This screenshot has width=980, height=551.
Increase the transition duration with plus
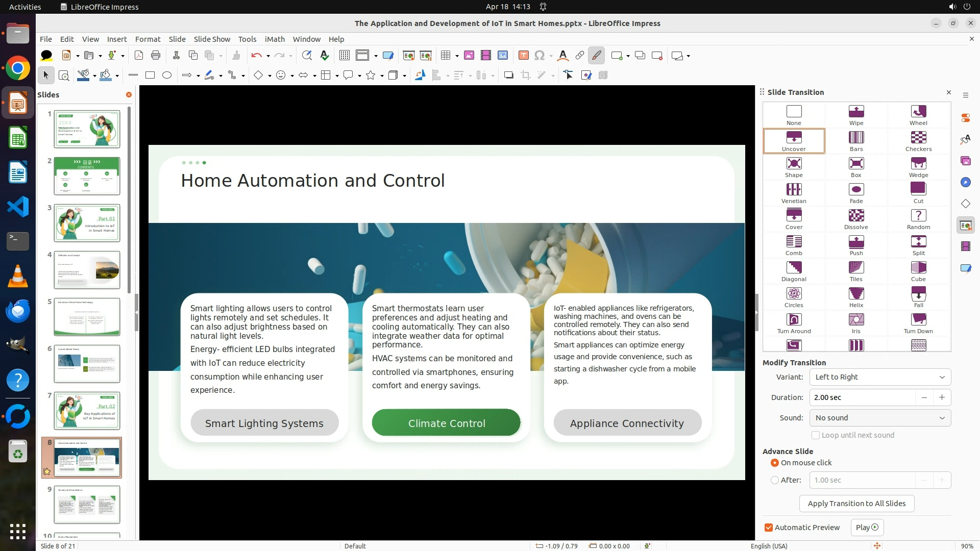point(942,397)
